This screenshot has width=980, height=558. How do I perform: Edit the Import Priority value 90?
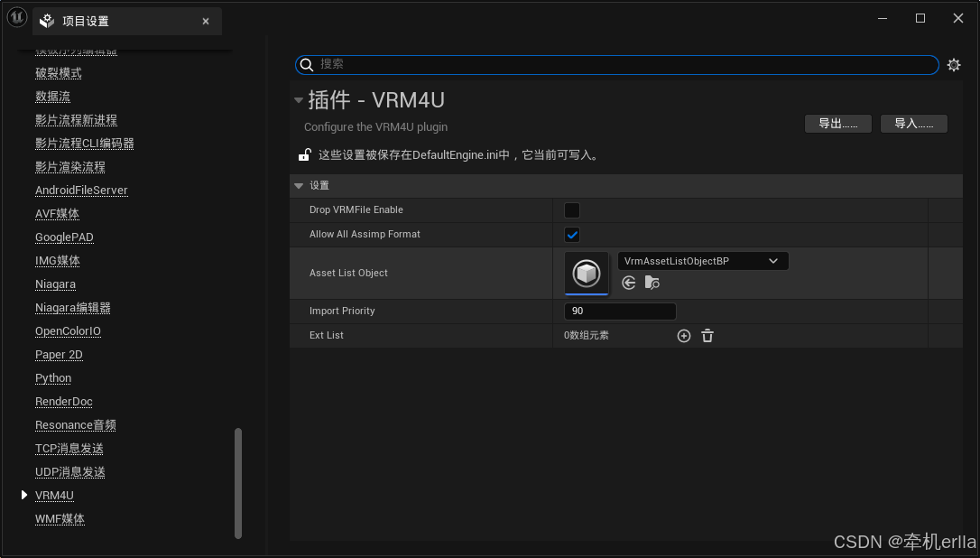tap(620, 311)
